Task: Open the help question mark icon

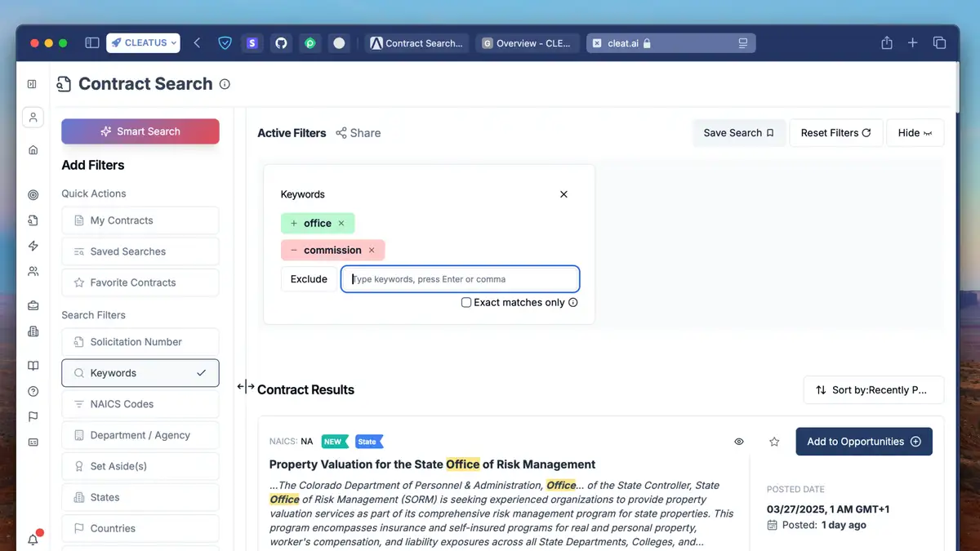Action: [x=33, y=392]
